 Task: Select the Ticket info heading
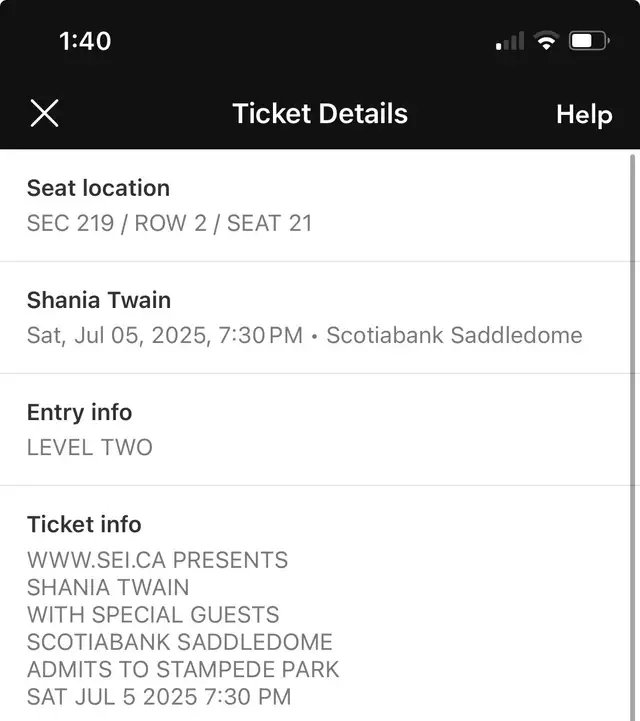click(84, 525)
